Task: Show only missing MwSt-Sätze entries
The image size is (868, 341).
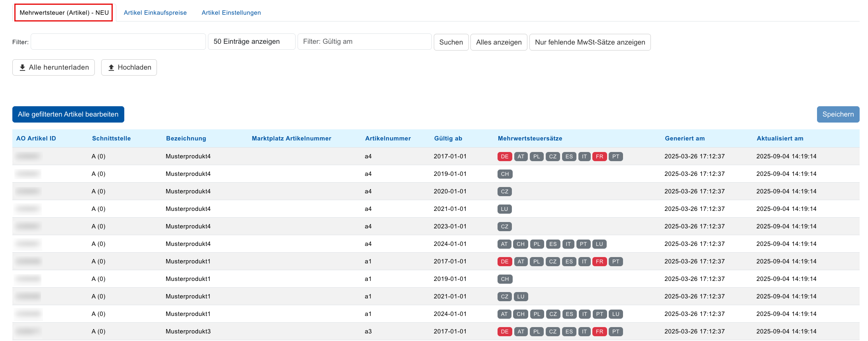Action: 590,42
